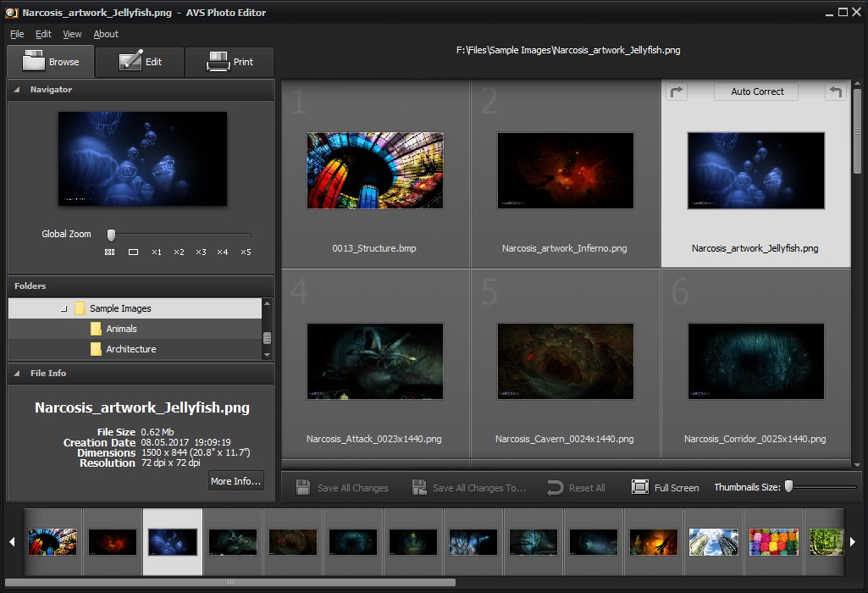The width and height of the screenshot is (868, 593).
Task: Click the undo arrow above the Jellyfish thumbnail
Action: 836,91
